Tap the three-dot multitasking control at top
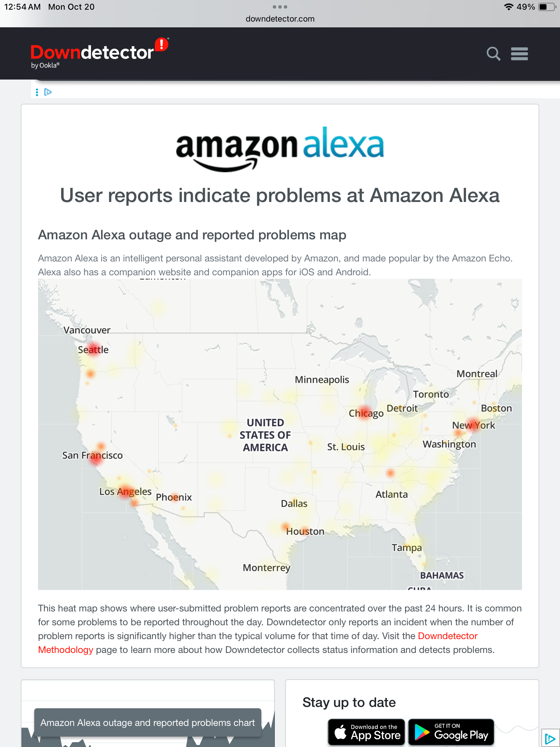 (x=280, y=7)
